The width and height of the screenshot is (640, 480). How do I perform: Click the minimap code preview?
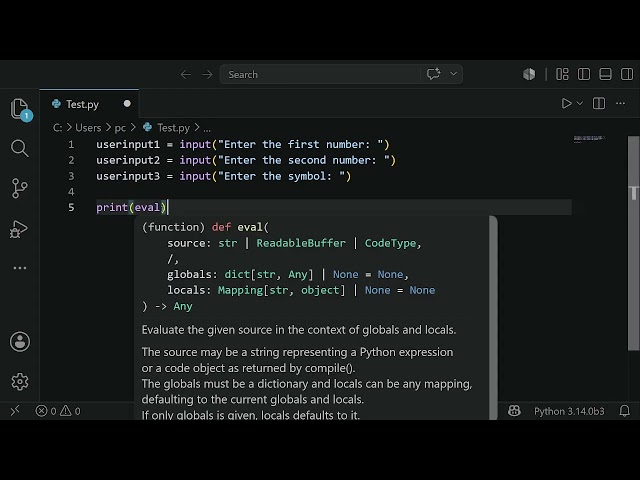click(589, 139)
